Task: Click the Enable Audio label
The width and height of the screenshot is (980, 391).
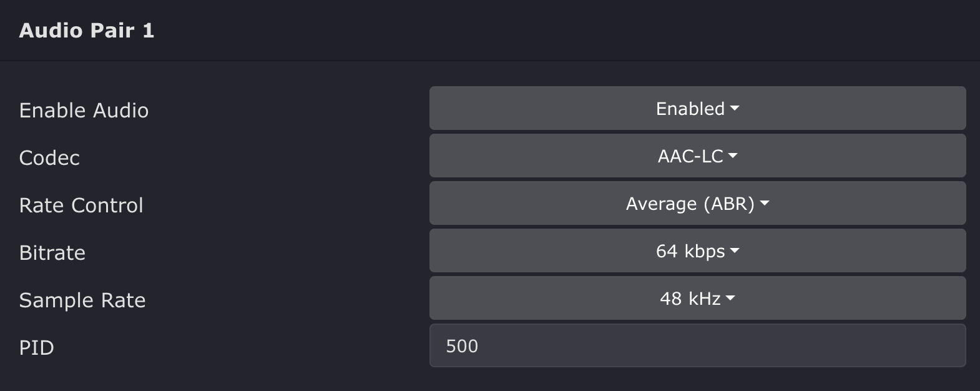Action: [84, 111]
